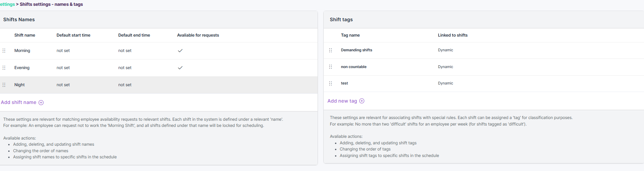644x171 pixels.
Task: Click the drag handle beside Evening shift
Action: pyautogui.click(x=4, y=68)
